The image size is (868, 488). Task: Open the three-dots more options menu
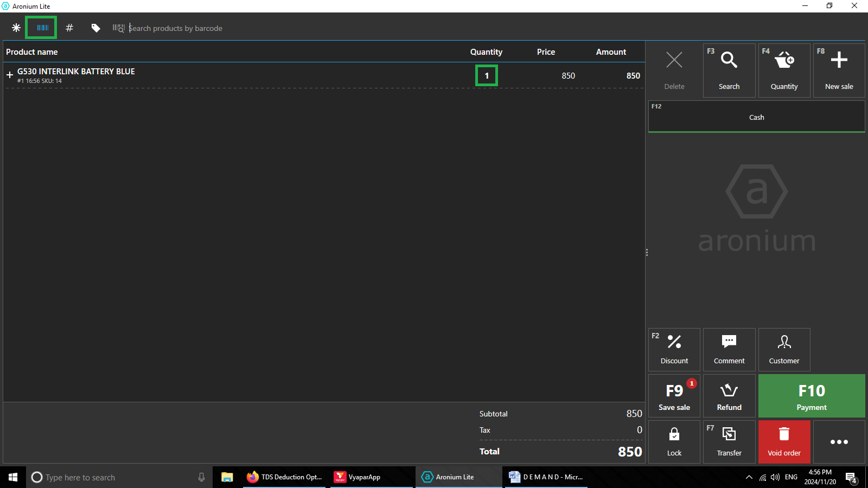839,442
